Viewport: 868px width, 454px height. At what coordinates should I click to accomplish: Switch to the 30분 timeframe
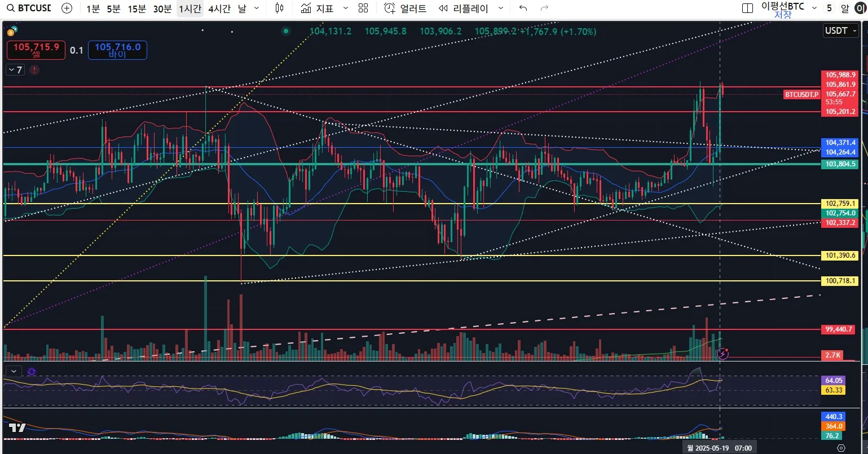(x=162, y=8)
